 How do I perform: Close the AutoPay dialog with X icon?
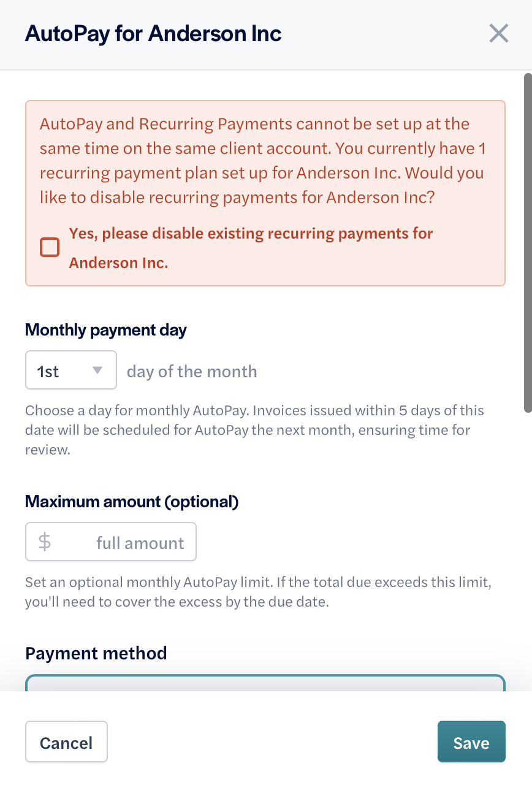click(x=499, y=34)
